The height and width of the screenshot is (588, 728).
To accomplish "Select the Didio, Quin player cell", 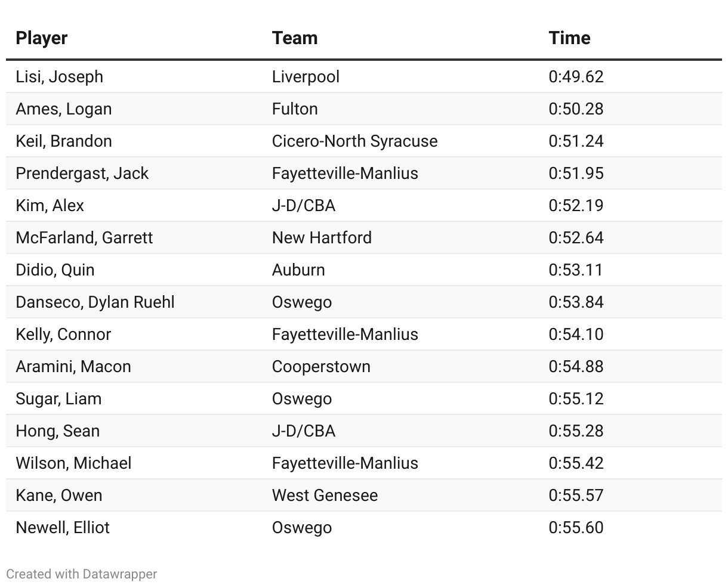I will [x=55, y=270].
